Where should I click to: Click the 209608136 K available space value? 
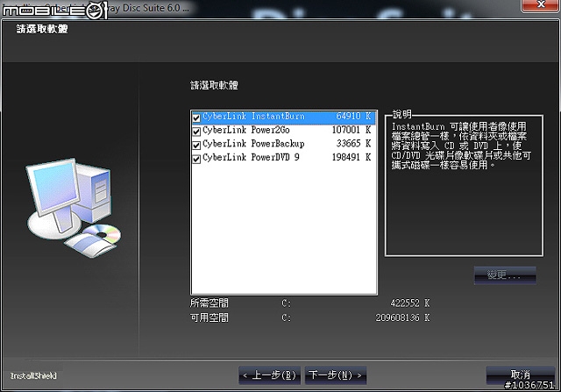coord(402,317)
